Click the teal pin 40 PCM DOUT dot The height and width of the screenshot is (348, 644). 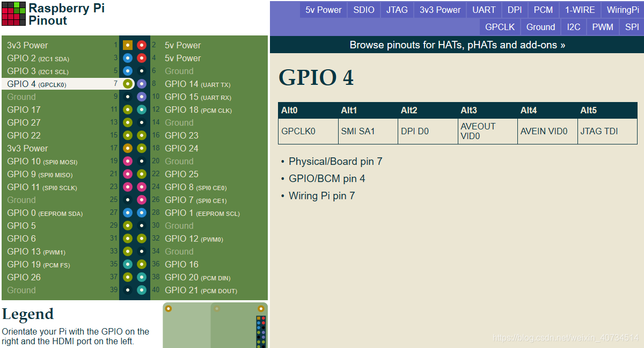142,290
